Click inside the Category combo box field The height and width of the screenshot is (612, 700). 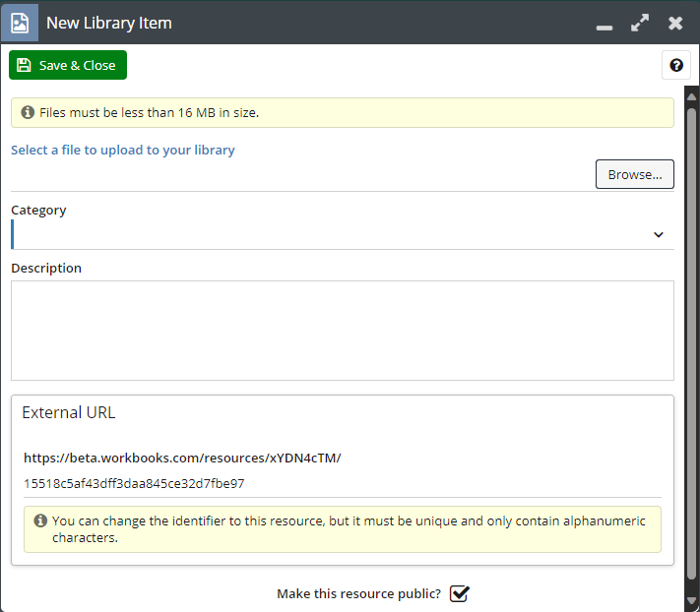[x=325, y=235]
